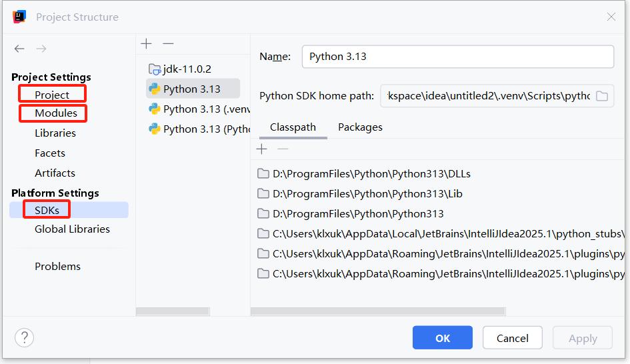Screen dimensions: 630x364
Task: Open the Project settings section
Action: 52,95
